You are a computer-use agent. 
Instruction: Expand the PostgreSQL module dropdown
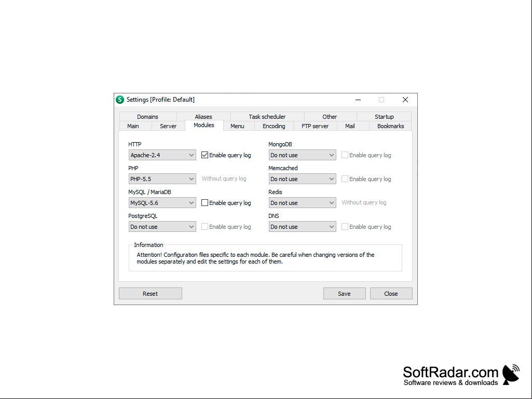(162, 227)
